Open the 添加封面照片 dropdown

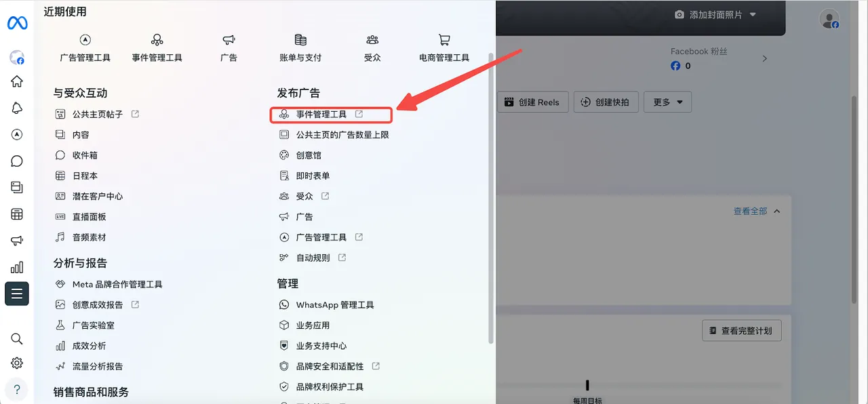click(x=715, y=14)
